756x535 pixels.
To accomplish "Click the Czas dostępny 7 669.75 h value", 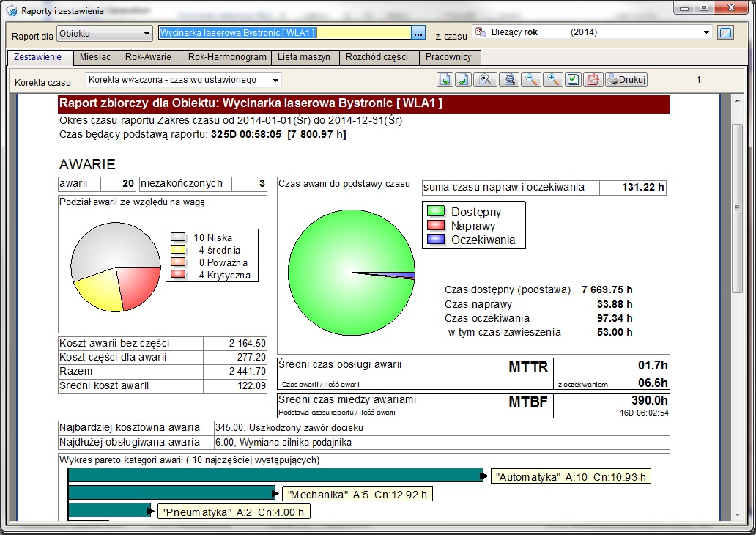I will tap(607, 290).
